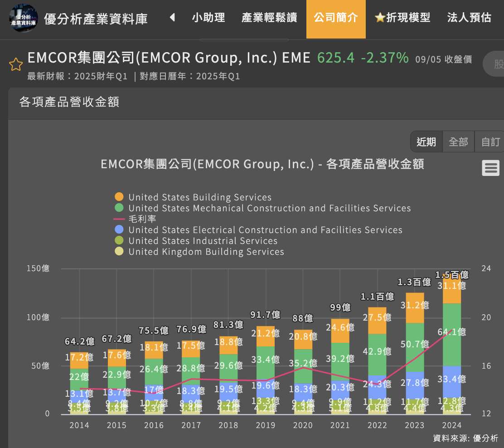Toggle United States Building Services legend series
The width and height of the screenshot is (504, 448).
[193, 197]
